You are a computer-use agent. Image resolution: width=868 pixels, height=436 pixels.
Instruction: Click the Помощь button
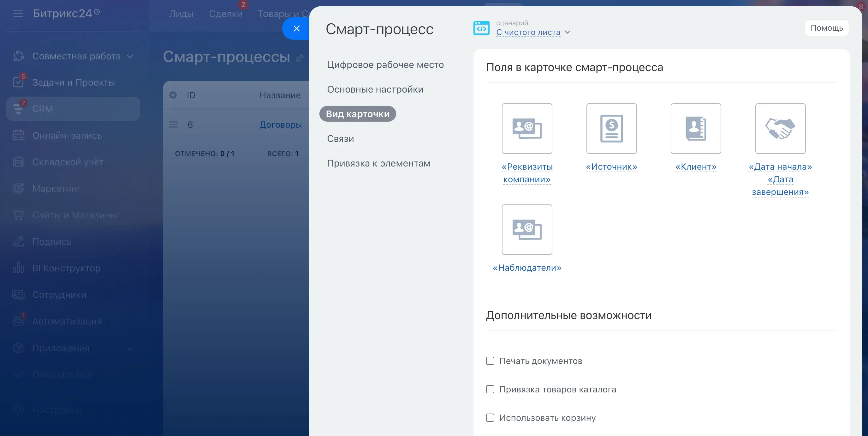click(826, 28)
